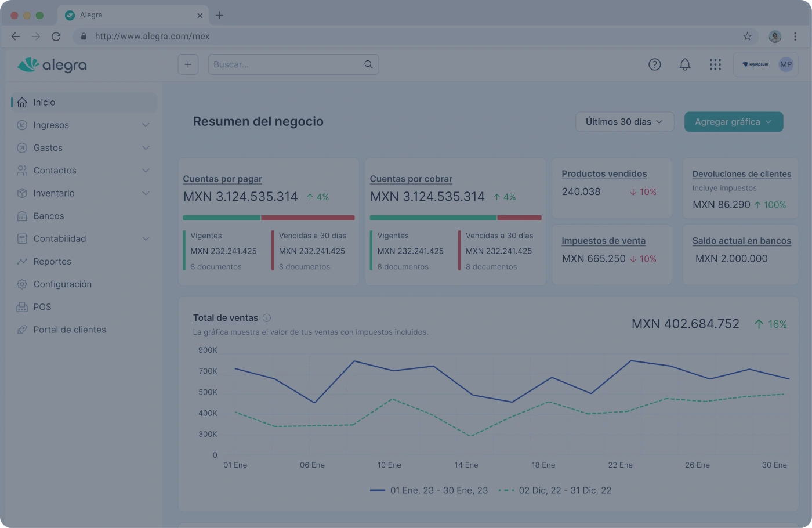Click in the Buscar search field
This screenshot has height=528, width=812.
(x=285, y=64)
